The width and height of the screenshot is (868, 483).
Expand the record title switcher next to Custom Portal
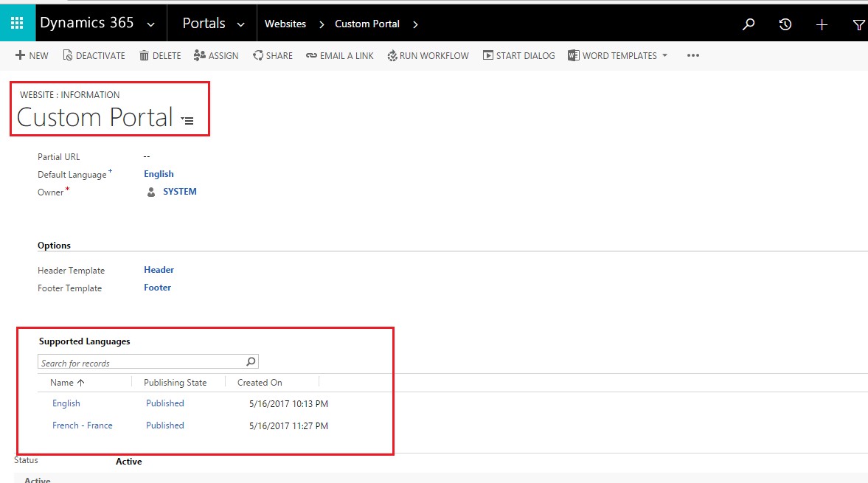[188, 120]
